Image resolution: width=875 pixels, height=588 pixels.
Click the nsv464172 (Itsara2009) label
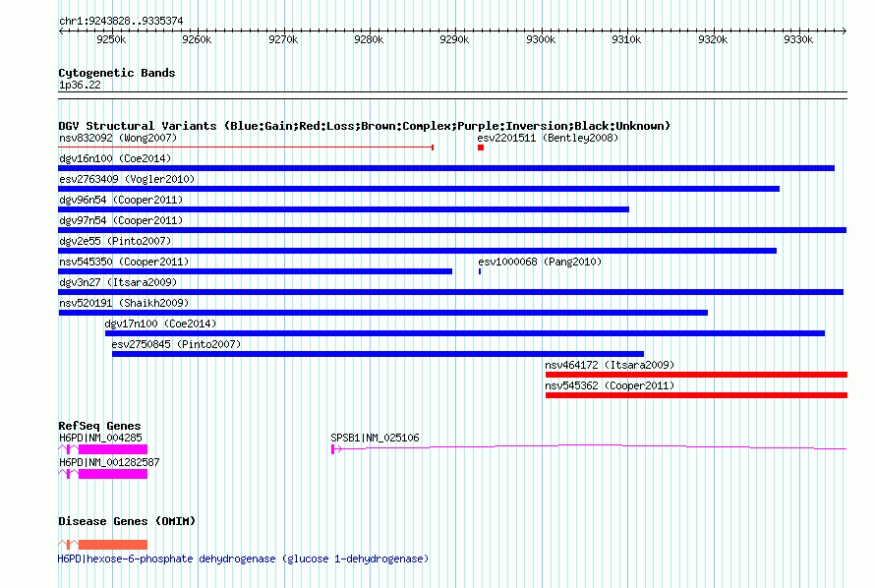610,365
